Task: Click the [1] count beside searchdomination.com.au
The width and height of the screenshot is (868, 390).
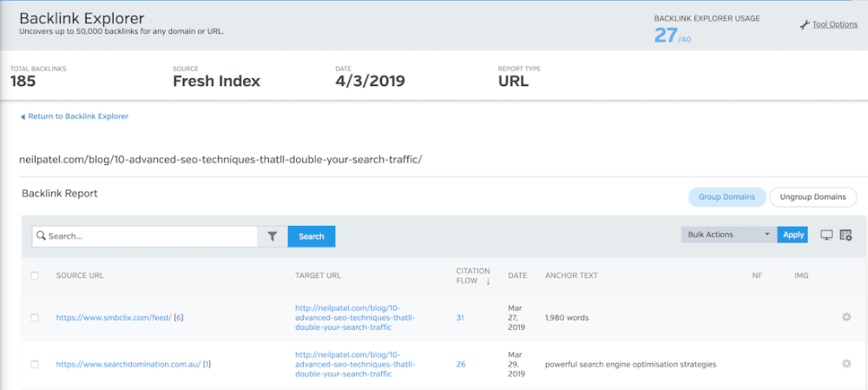Action: (x=207, y=365)
